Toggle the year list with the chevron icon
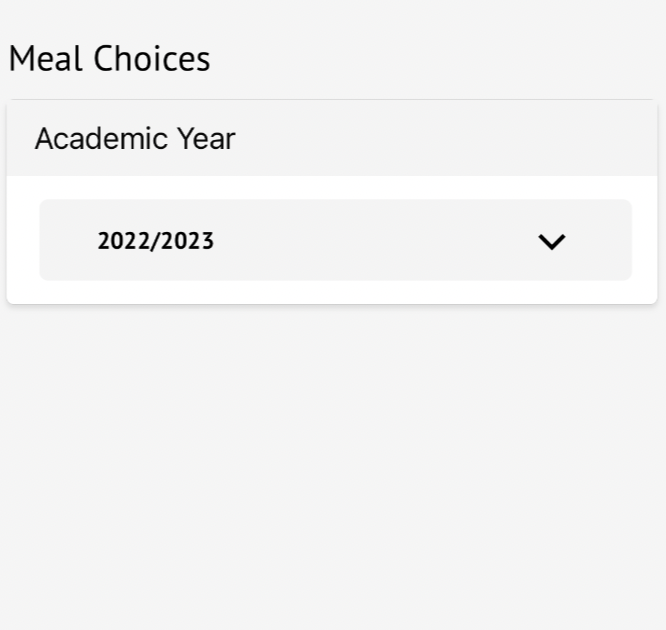 552,241
